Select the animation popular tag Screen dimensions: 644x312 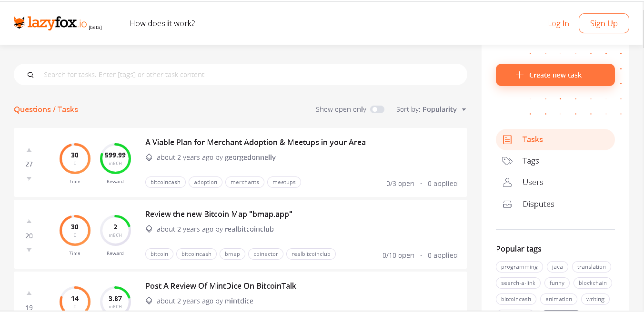coord(559,299)
